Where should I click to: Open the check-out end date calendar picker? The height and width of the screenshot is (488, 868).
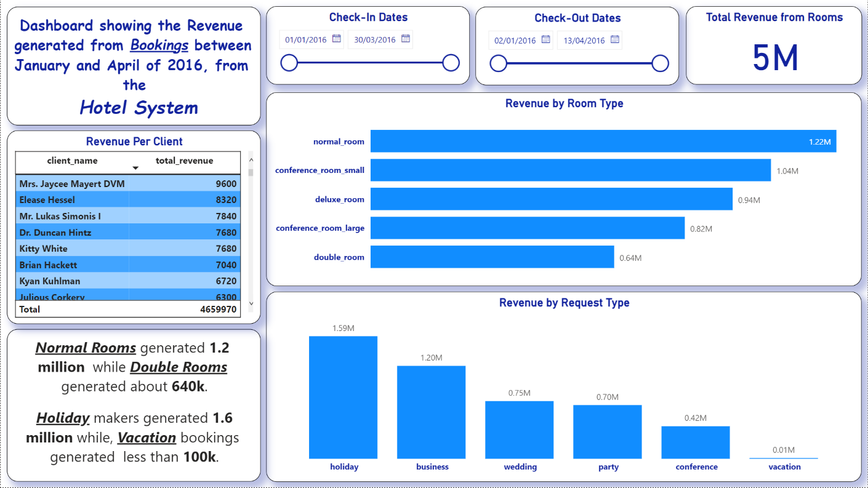coord(614,39)
